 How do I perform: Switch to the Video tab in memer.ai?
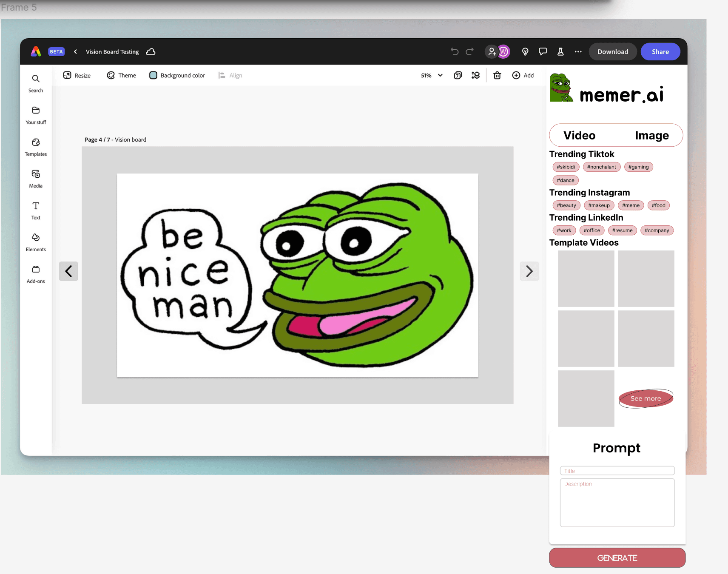pos(579,135)
